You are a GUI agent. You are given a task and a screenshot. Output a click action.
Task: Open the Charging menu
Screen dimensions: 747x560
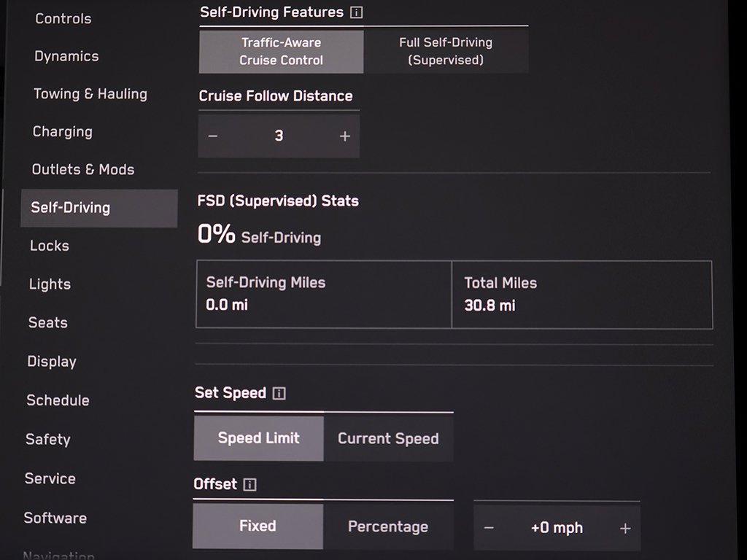pos(63,131)
